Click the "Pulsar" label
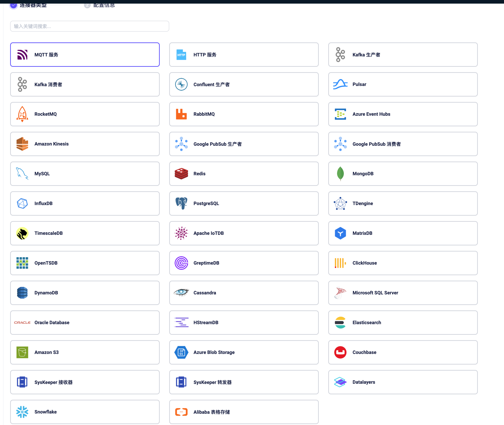Viewport: 504px width, 425px height. [x=359, y=84]
